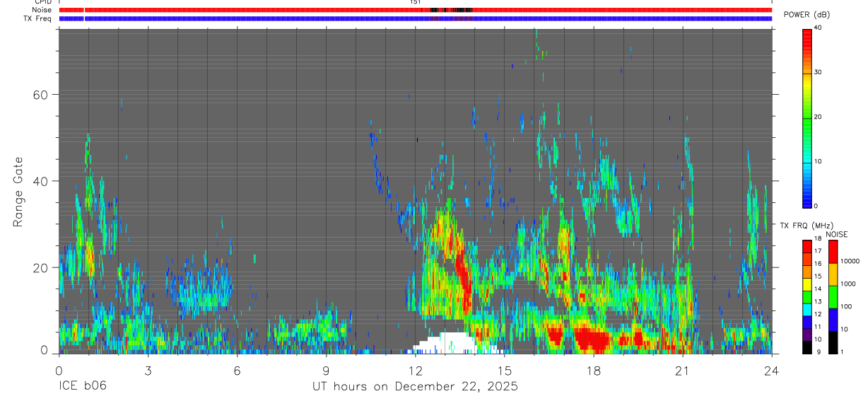Click the 14 label in the TX frequency legend

818,289
